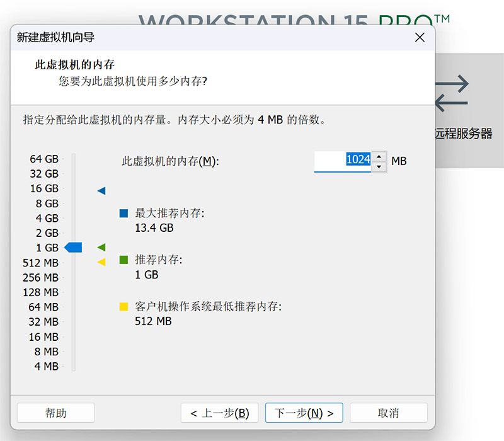Click the 帮助 button
Image resolution: width=504 pixels, height=441 pixels.
(57, 413)
